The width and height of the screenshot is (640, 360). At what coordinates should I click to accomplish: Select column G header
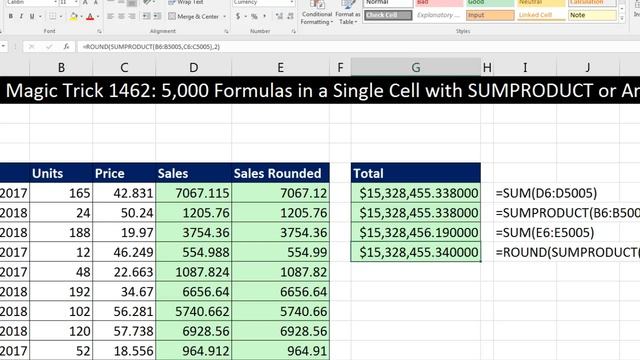pyautogui.click(x=416, y=67)
